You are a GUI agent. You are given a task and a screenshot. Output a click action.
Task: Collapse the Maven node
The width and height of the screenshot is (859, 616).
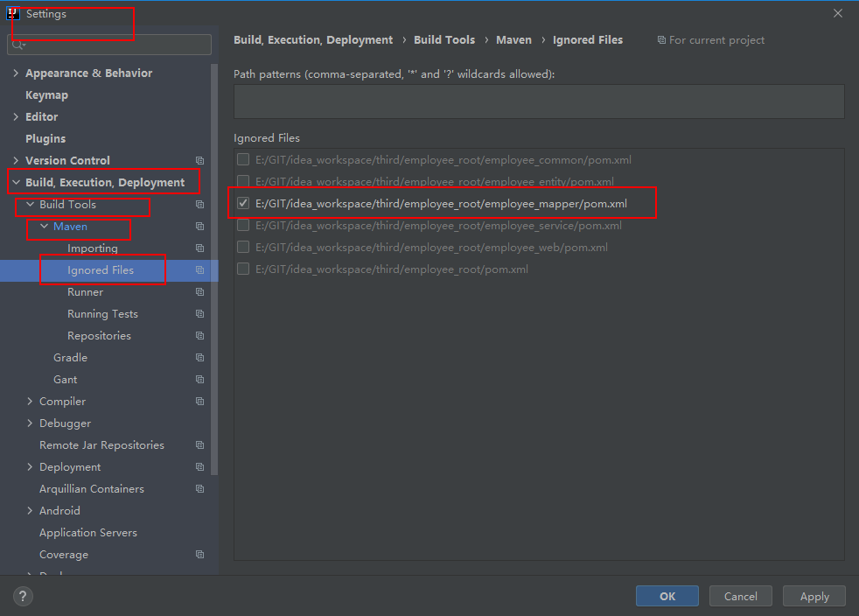click(45, 227)
